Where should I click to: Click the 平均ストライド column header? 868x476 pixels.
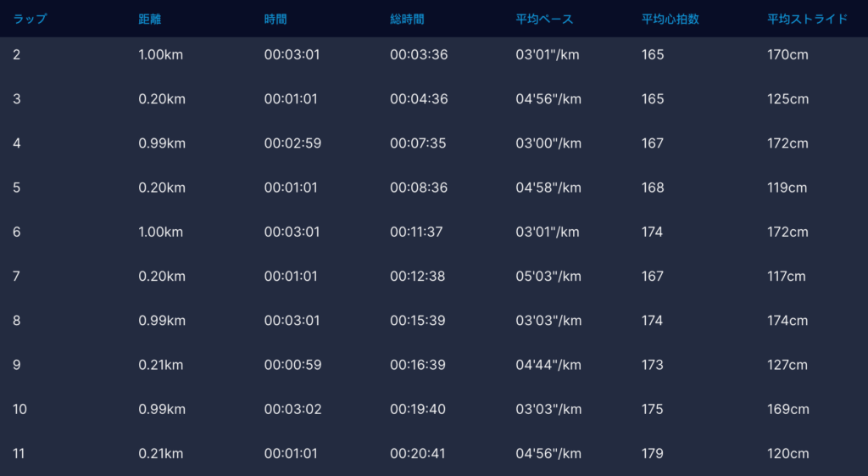(x=807, y=19)
